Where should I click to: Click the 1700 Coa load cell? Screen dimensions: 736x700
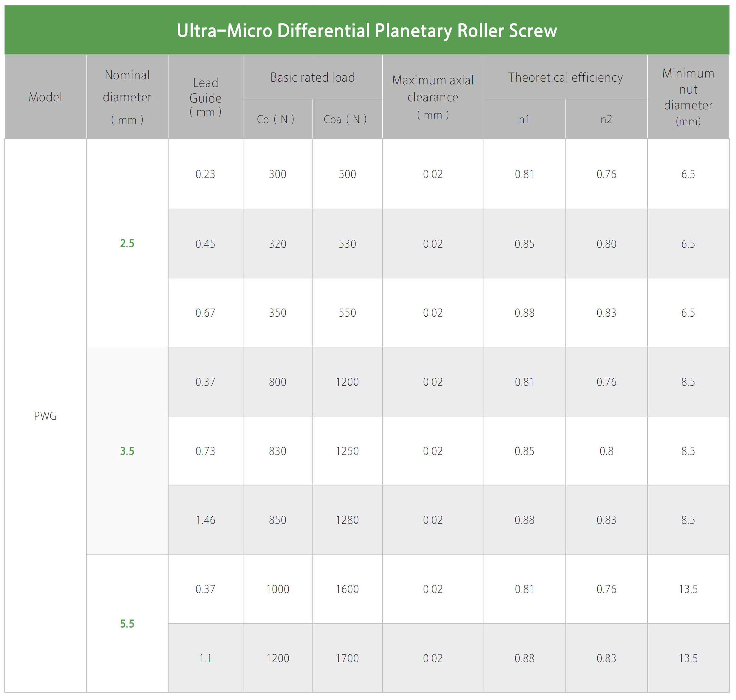(347, 658)
